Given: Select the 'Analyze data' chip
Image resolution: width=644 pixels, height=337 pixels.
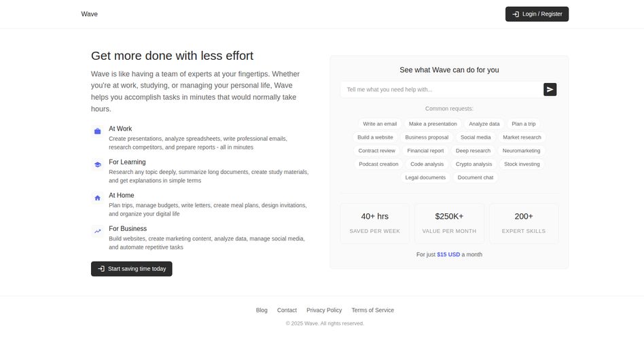Looking at the screenshot, I should click(484, 124).
